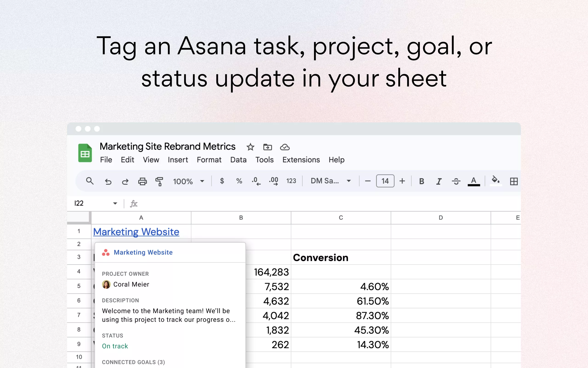The height and width of the screenshot is (368, 588).
Task: Expand the name box dropdown arrow
Action: pos(115,203)
